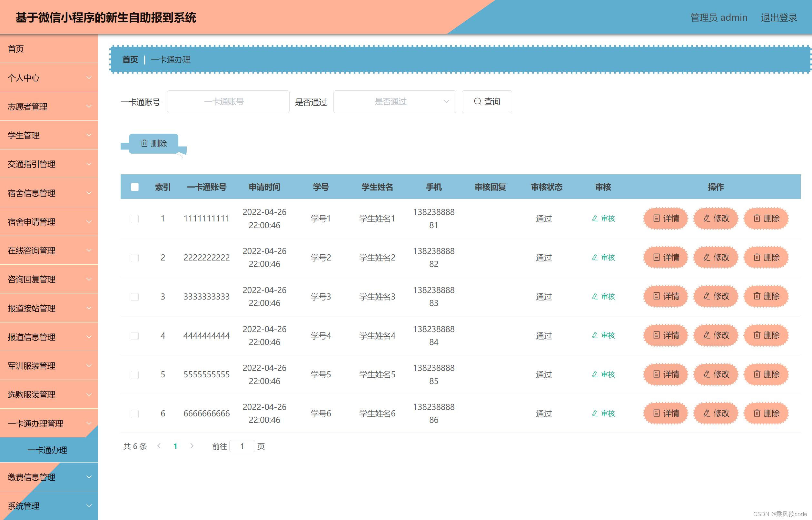
Task: Click 修改 edit button for row 6
Action: (716, 413)
